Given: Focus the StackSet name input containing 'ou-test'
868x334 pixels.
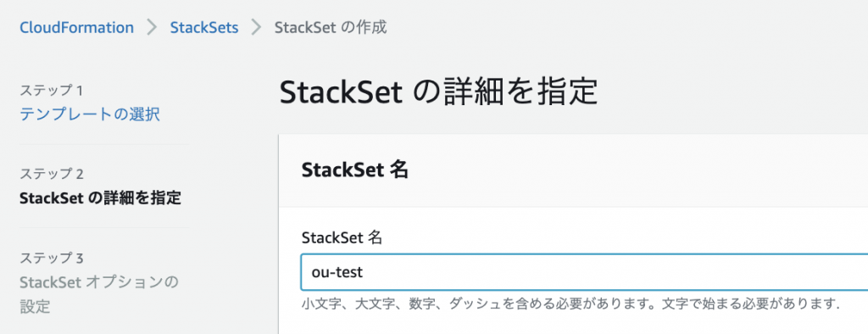Looking at the screenshot, I should pos(584,272).
